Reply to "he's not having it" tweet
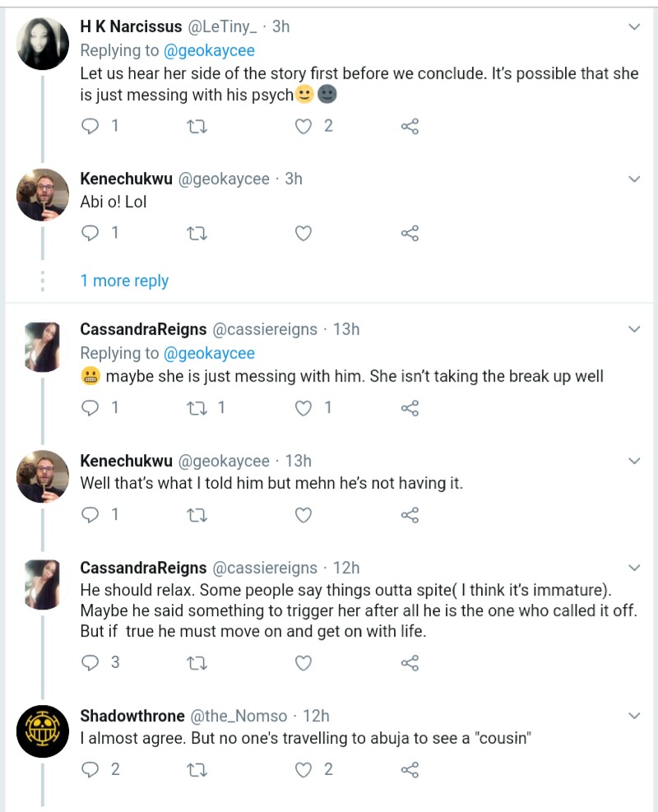This screenshot has width=658, height=812. pos(91,514)
